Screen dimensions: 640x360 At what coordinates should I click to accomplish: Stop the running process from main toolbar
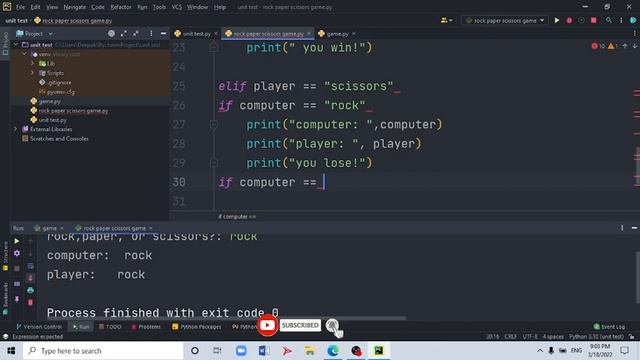pyautogui.click(x=593, y=20)
